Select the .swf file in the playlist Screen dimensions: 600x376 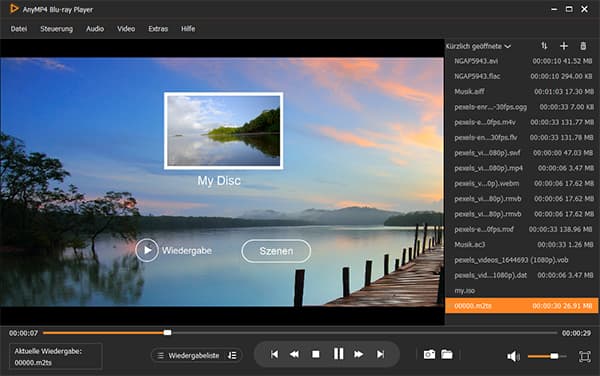pos(522,153)
